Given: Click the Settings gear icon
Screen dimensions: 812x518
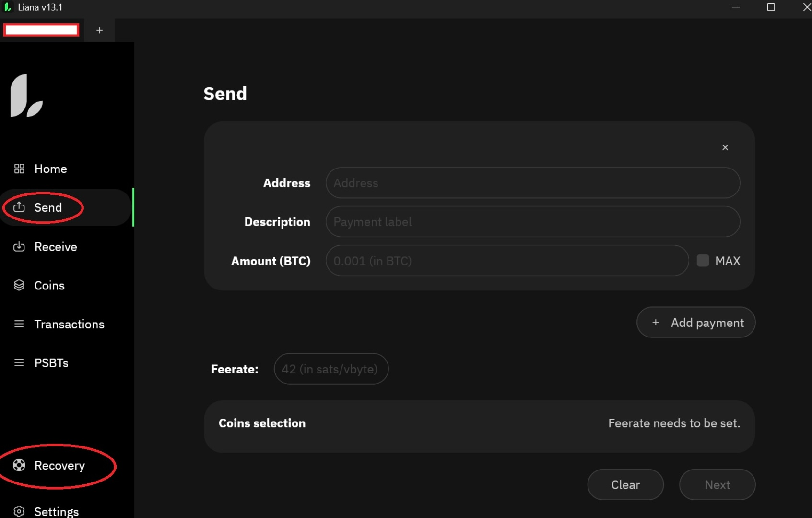Looking at the screenshot, I should [19, 511].
